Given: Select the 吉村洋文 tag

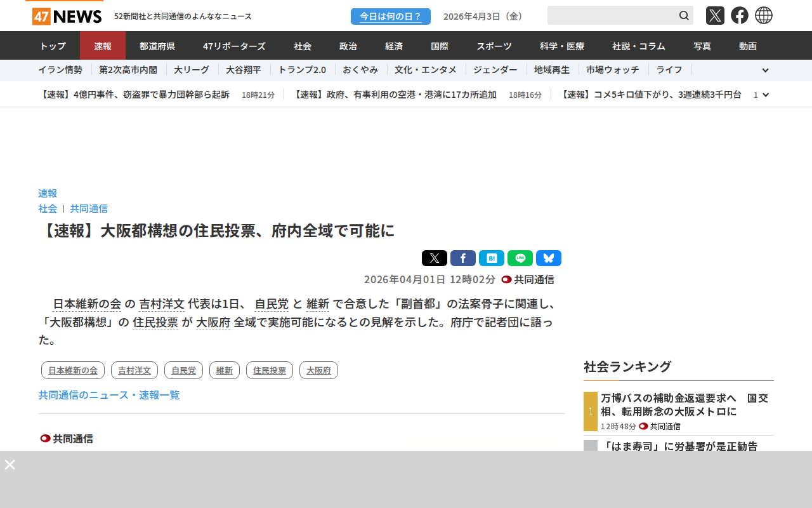Looking at the screenshot, I should (134, 370).
